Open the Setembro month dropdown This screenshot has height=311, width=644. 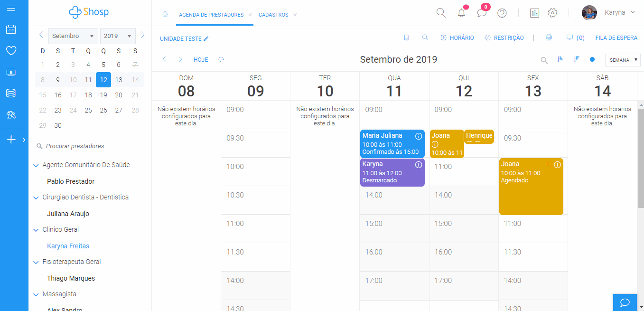[73, 36]
